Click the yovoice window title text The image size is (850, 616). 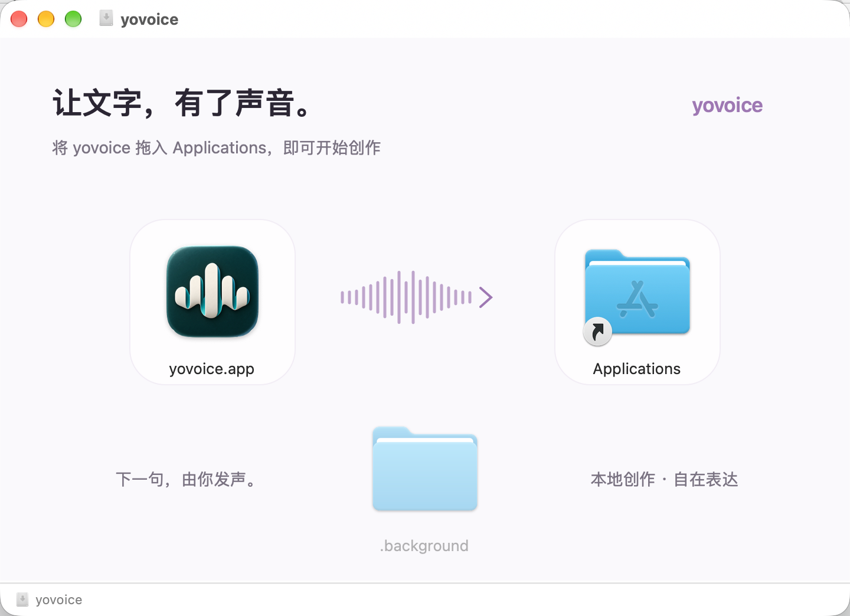[149, 19]
